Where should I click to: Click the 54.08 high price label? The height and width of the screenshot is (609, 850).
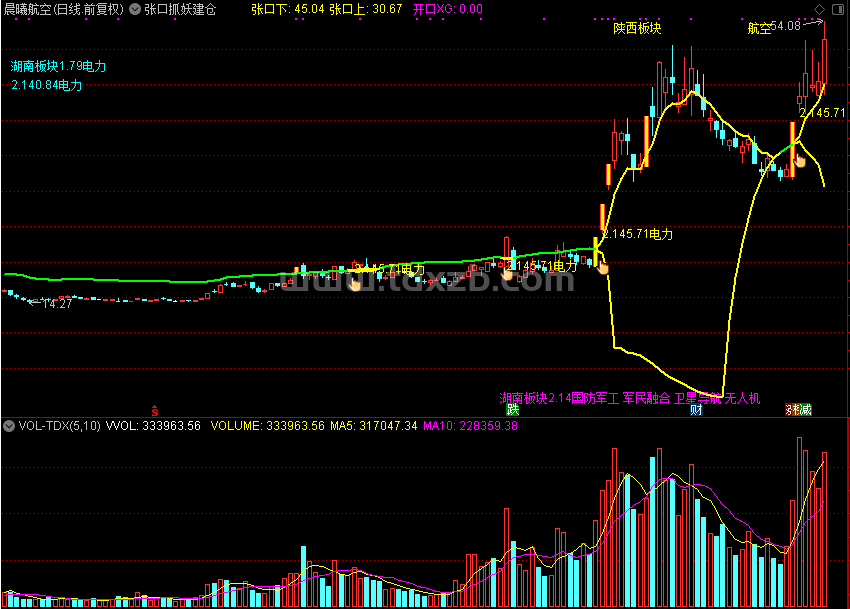pyautogui.click(x=785, y=25)
